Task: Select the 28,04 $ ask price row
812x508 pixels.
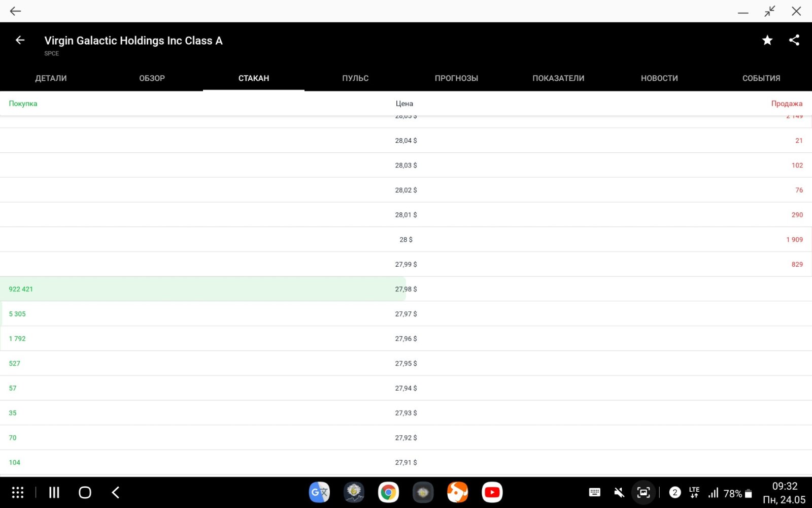Action: pyautogui.click(x=406, y=140)
